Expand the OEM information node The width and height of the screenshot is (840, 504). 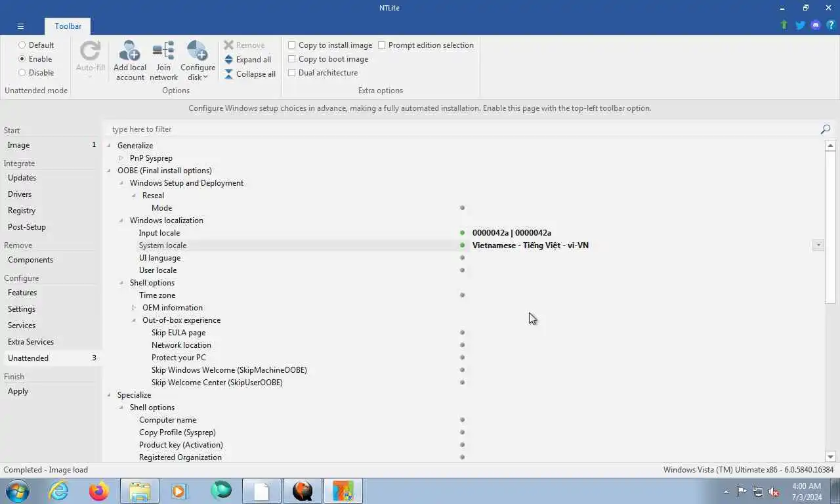pyautogui.click(x=134, y=308)
